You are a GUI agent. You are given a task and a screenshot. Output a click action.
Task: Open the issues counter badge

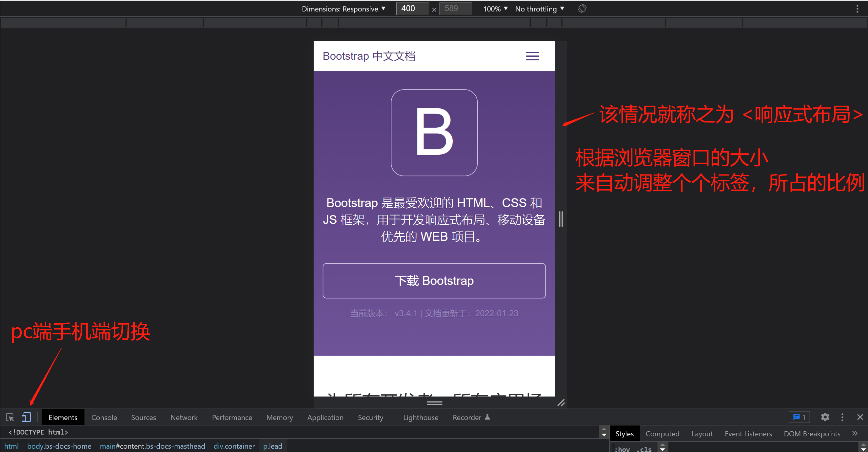[x=799, y=417]
